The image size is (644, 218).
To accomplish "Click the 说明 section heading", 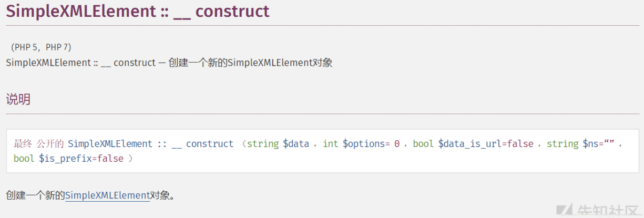I will 18,99.
